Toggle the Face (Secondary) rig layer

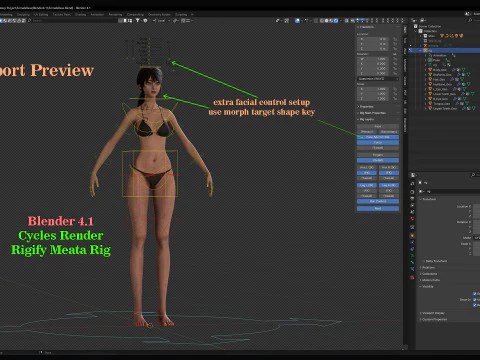point(389,132)
